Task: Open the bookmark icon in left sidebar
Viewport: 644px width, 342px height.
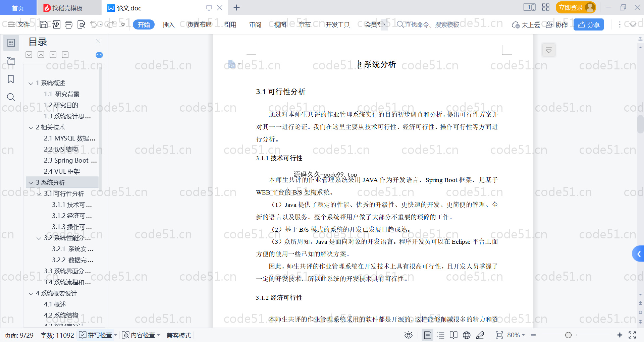Action: pyautogui.click(x=11, y=79)
